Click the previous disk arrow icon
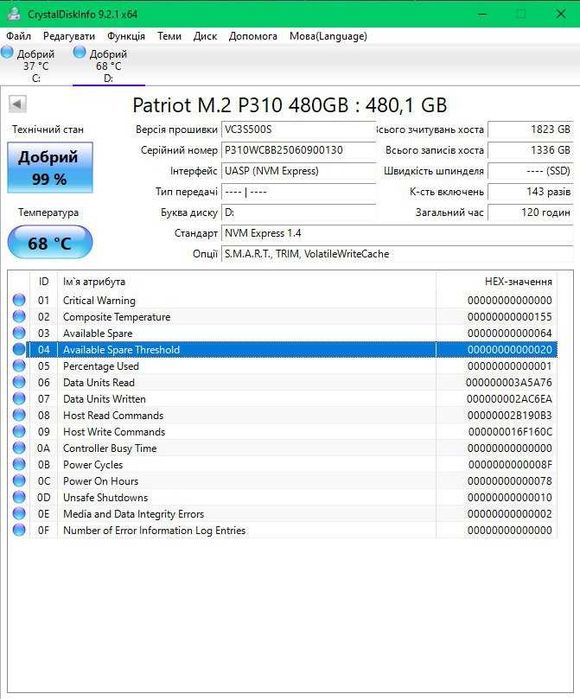This screenshot has width=580, height=699. [x=17, y=104]
